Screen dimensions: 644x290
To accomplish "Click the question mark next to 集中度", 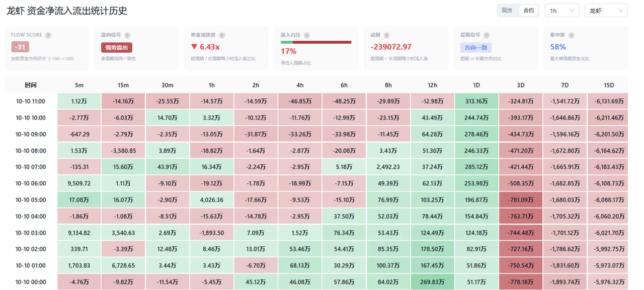I will [x=571, y=35].
